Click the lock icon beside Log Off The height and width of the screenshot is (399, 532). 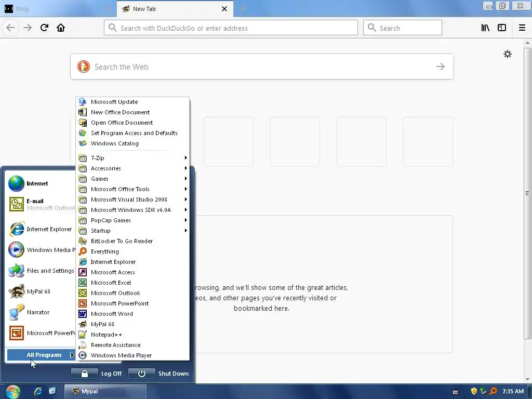click(x=85, y=374)
